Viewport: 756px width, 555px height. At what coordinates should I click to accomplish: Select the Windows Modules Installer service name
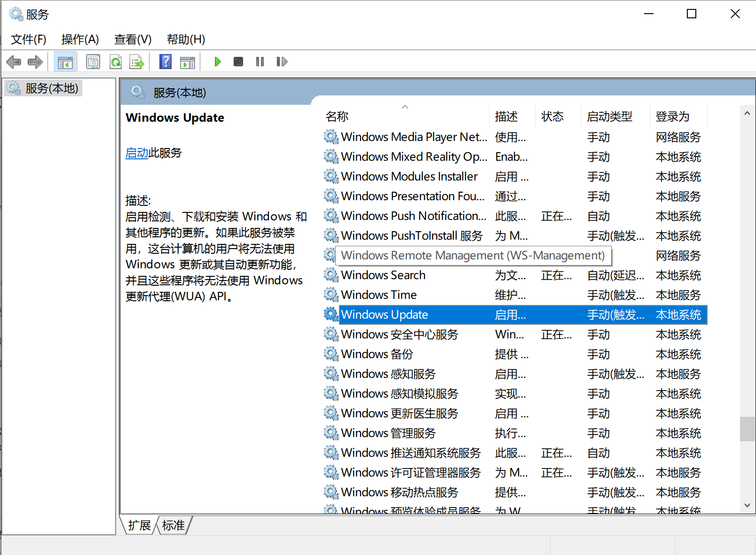409,176
